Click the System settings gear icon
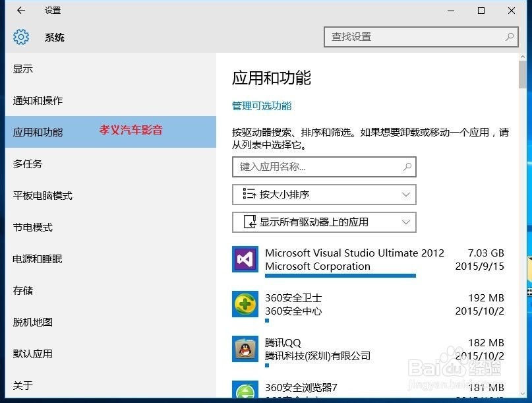The image size is (532, 403). (x=21, y=37)
